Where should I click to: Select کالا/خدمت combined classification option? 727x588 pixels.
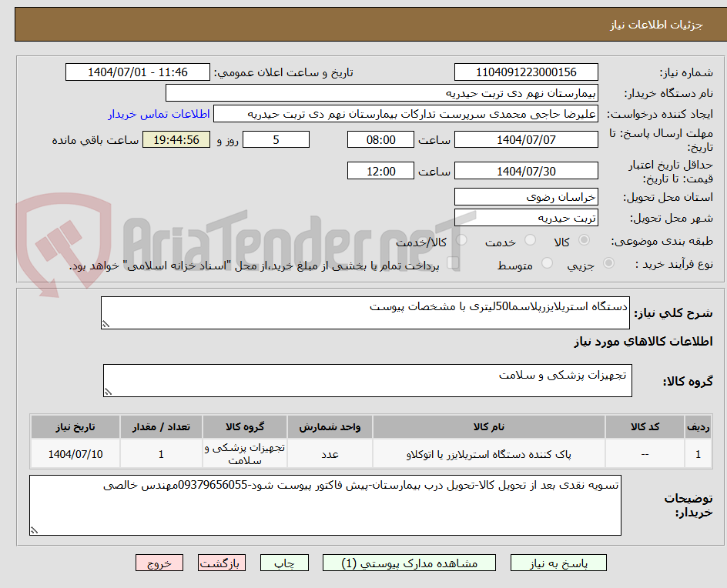point(461,239)
